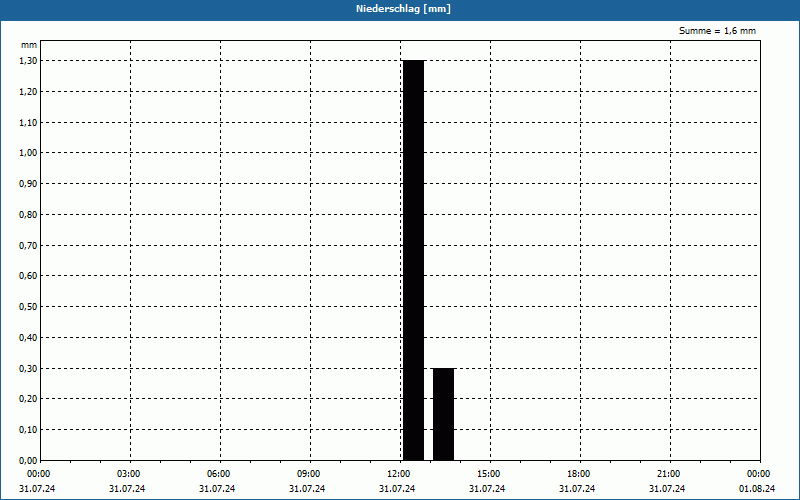The width and height of the screenshot is (800, 500).
Task: Click the 1,10 y-axis label
Action: 28,122
